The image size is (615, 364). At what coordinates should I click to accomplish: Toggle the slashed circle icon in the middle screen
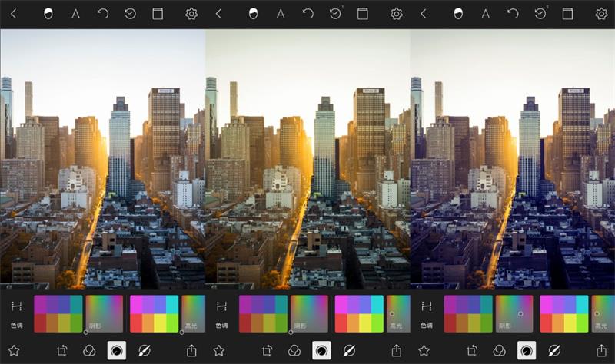pyautogui.click(x=348, y=350)
